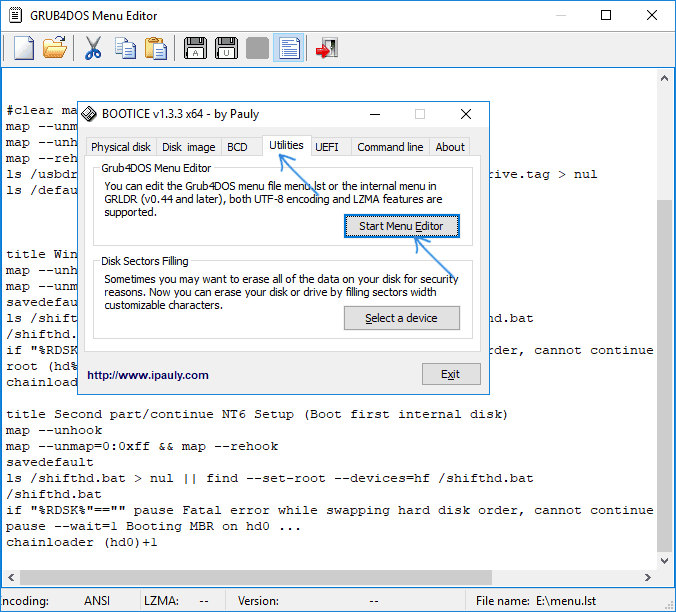This screenshot has height=612, width=676.
Task: Close the GRUB4DOS Menu Editor window
Action: [651, 16]
